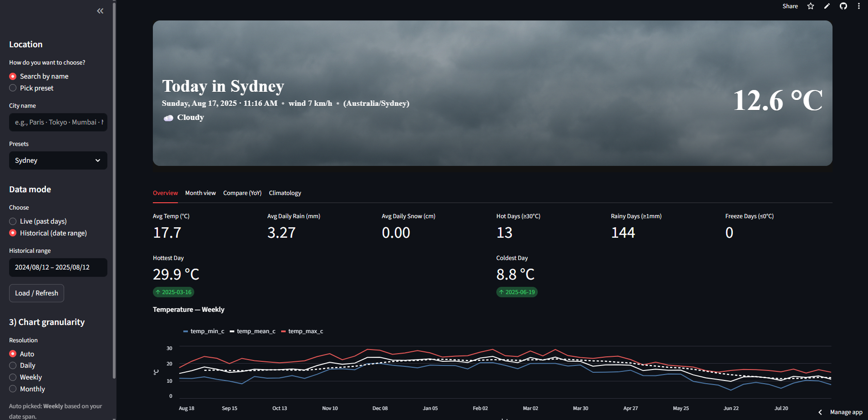868x420 pixels.
Task: Star this app using the favorite star icon
Action: [811, 6]
